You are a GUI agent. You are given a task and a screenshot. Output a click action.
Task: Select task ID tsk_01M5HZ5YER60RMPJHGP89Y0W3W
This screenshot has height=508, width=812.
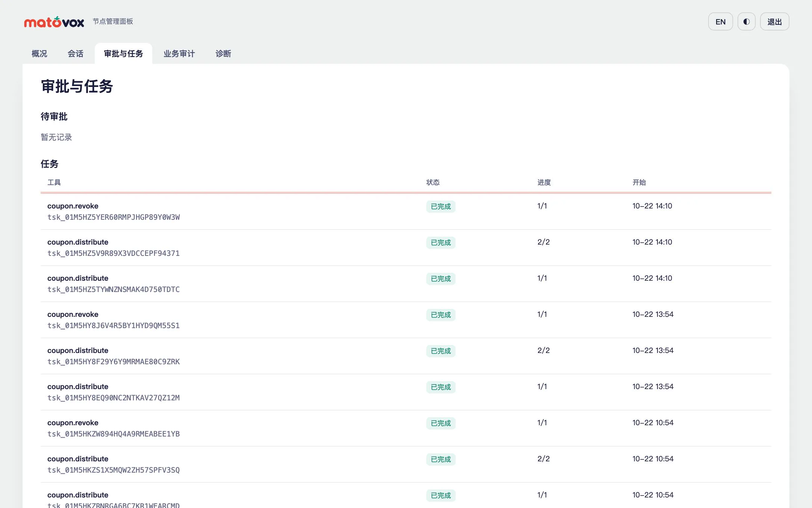click(x=114, y=217)
